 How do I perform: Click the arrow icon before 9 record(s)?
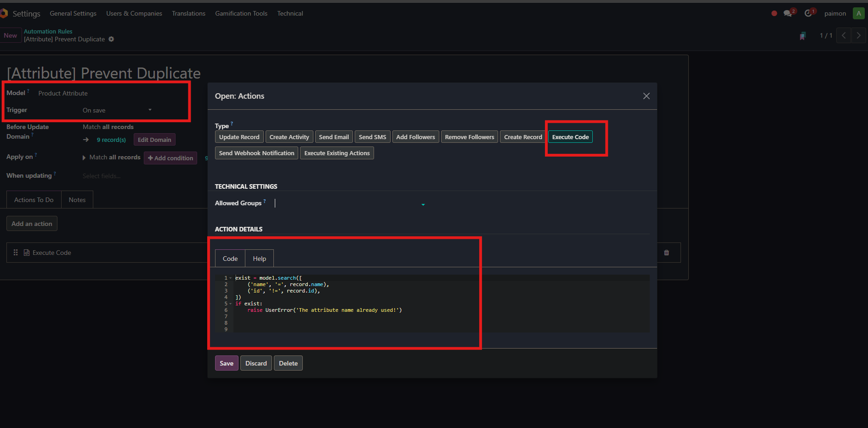[86, 140]
